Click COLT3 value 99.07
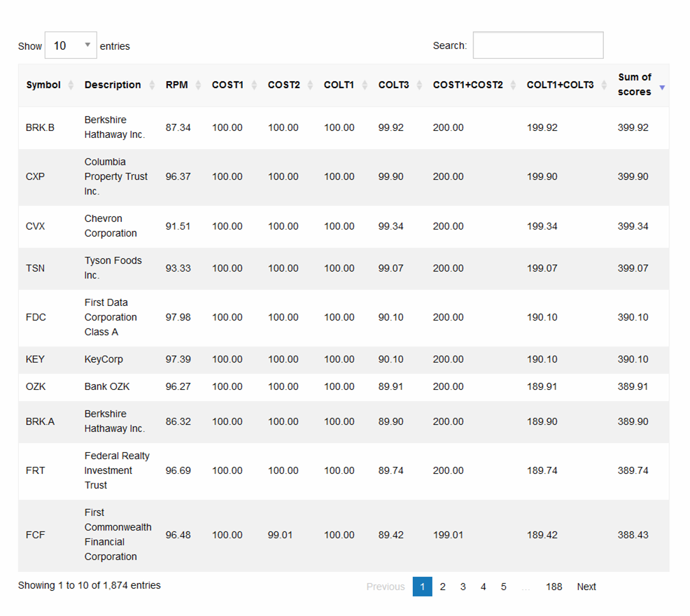 tap(390, 268)
